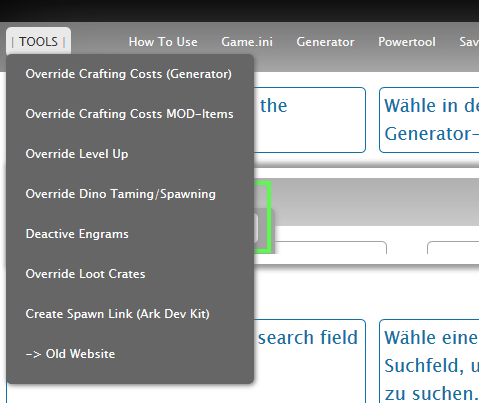
Task: Open the TOOLS dropdown menu
Action: pyautogui.click(x=38, y=42)
